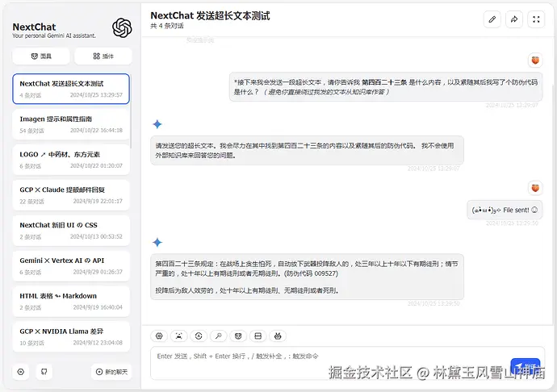Open chat 'GCP × NVIDIA Llama 差异'

click(71, 336)
